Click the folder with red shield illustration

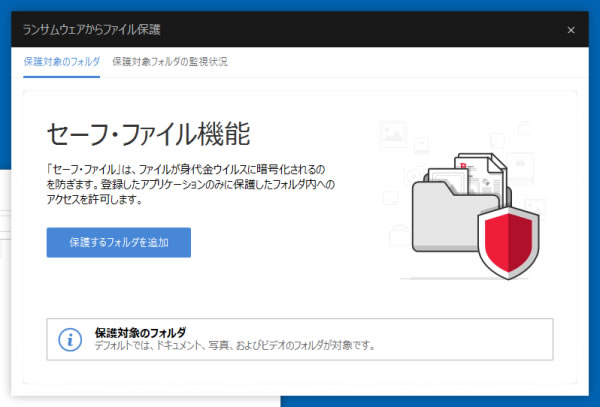pos(476,216)
